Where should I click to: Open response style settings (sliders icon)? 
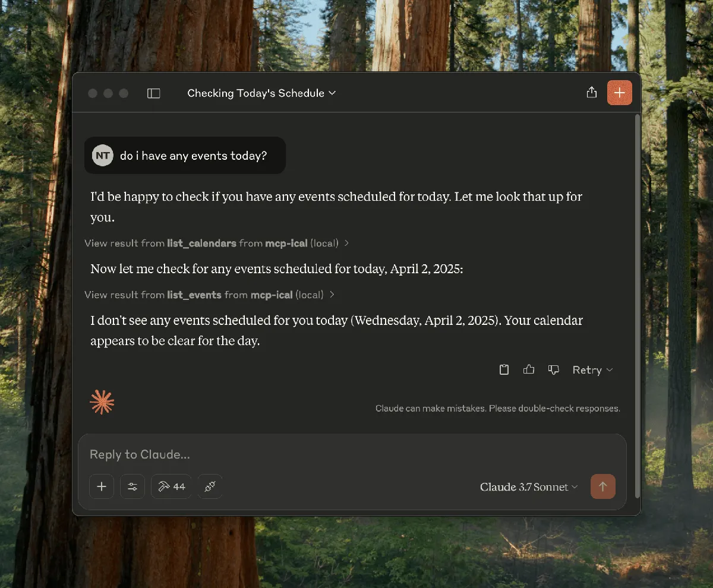tap(132, 486)
